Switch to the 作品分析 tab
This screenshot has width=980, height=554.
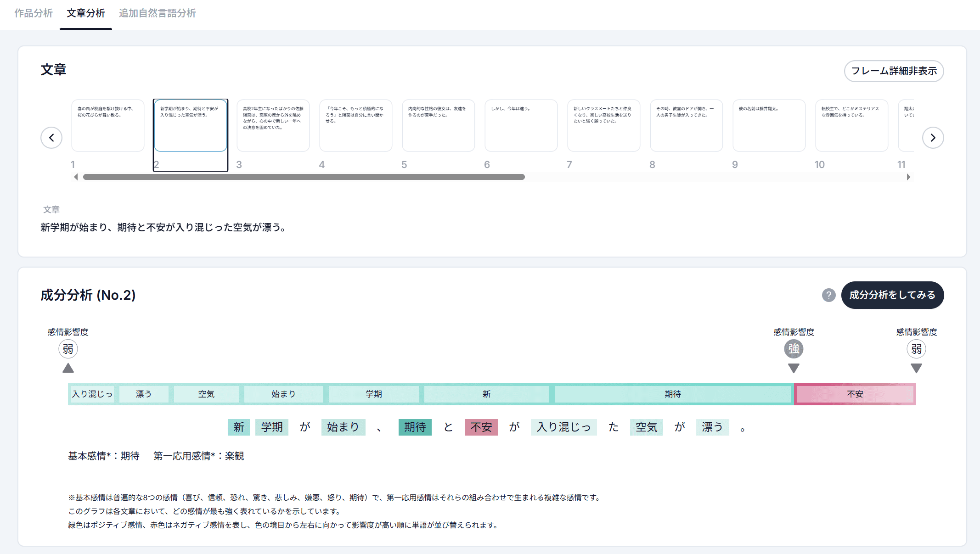click(x=34, y=13)
